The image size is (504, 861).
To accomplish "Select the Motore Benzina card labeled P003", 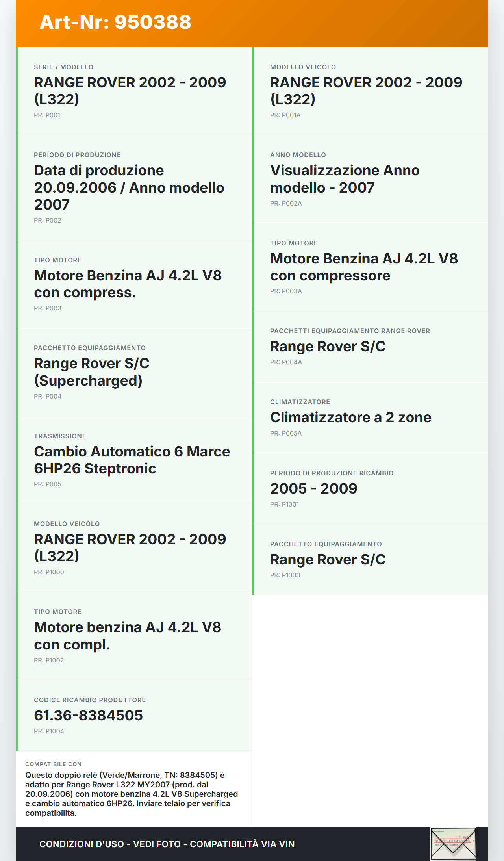I will click(x=134, y=284).
